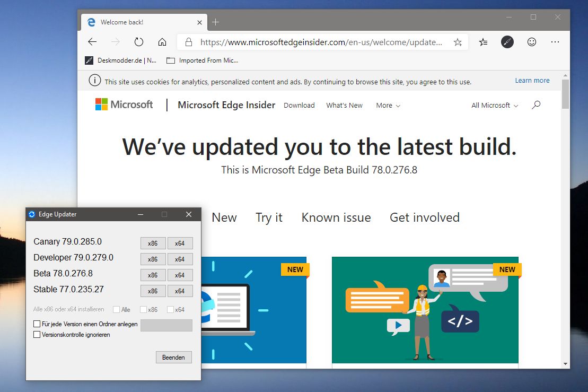Download Canary x86 build

coord(153,243)
